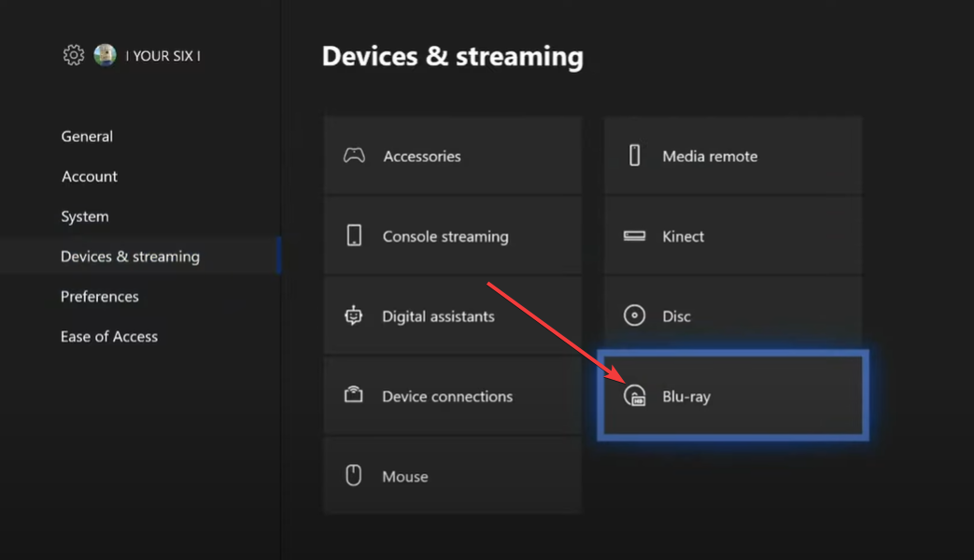Image resolution: width=974 pixels, height=560 pixels.
Task: Open the Kinect settings tile
Action: (x=732, y=236)
